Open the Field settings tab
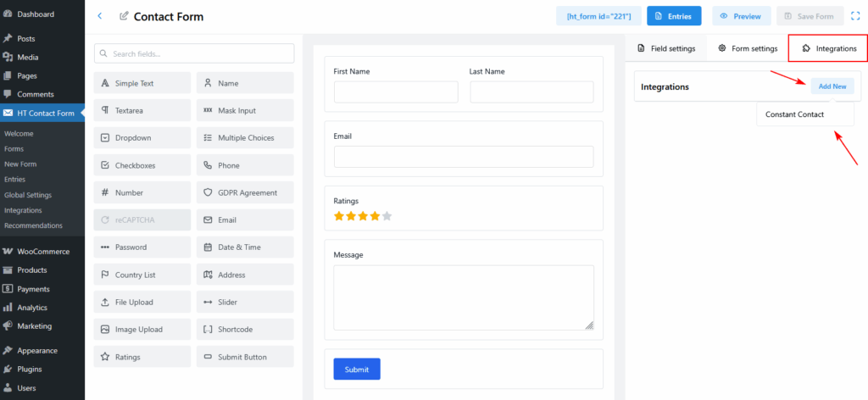This screenshot has height=400, width=868. coord(666,48)
